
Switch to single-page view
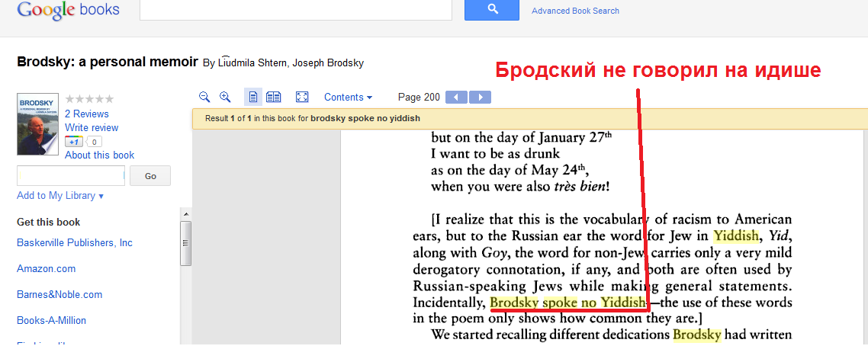tap(253, 98)
